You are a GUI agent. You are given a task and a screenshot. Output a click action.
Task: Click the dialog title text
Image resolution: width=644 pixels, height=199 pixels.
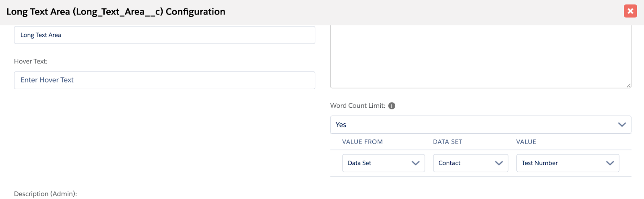coord(116,12)
